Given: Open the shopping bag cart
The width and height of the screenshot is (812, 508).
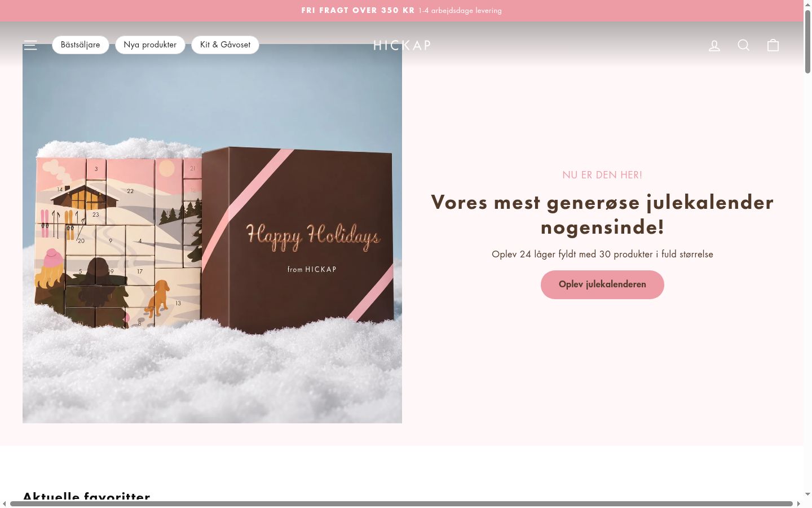Looking at the screenshot, I should coord(773,45).
